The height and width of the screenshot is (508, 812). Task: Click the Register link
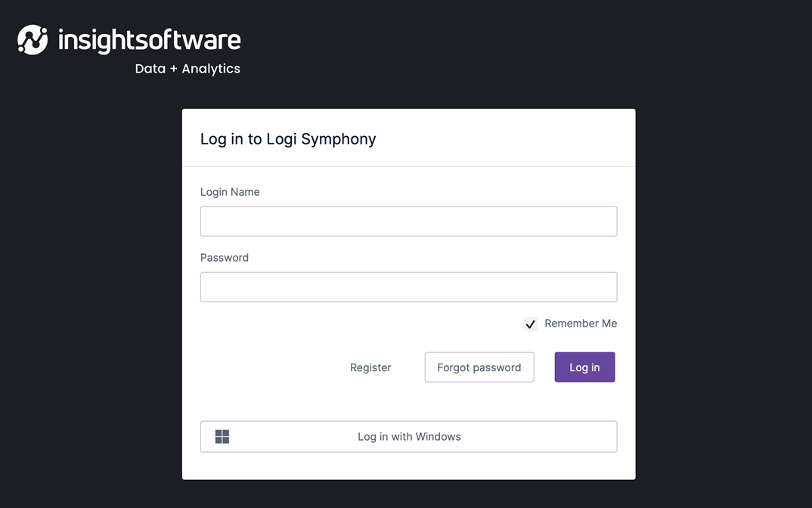(370, 367)
